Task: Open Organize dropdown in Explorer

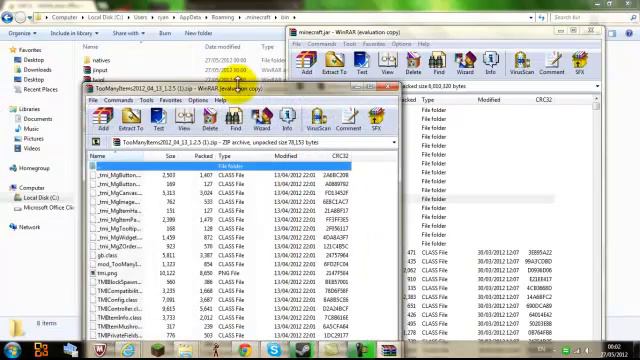Action: pyautogui.click(x=22, y=33)
